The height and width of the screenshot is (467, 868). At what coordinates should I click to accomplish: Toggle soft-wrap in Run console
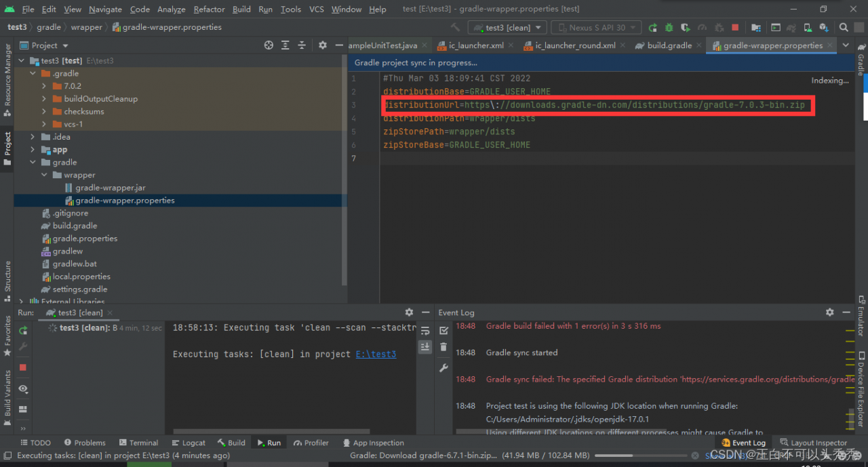click(425, 331)
